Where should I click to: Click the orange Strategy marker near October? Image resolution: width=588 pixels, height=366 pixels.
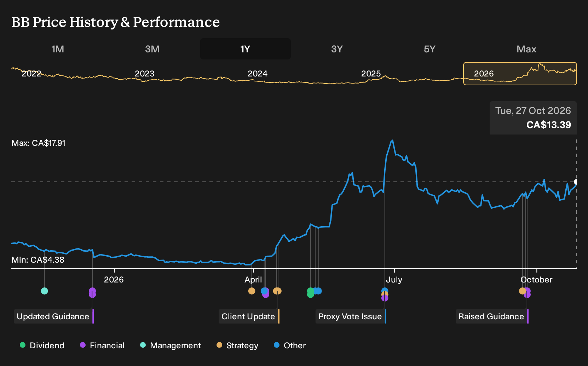[522, 291]
